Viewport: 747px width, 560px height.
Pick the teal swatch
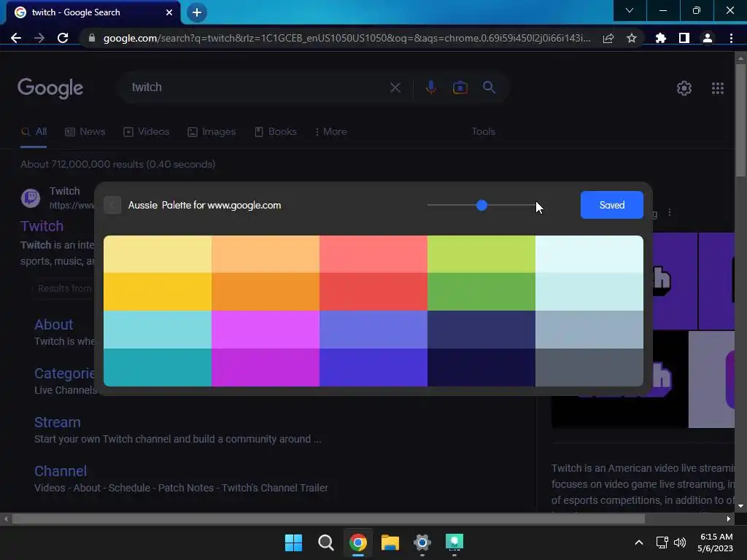pyautogui.click(x=158, y=367)
